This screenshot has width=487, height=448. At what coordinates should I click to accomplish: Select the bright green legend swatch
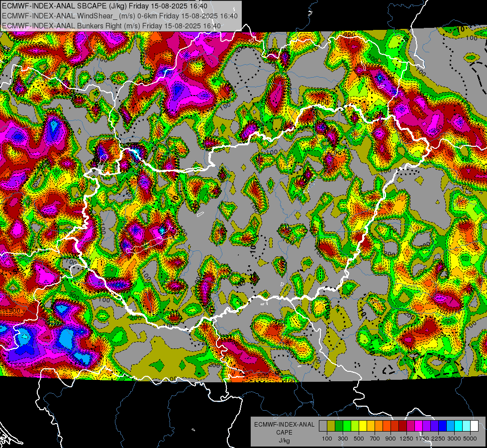[x=347, y=426]
